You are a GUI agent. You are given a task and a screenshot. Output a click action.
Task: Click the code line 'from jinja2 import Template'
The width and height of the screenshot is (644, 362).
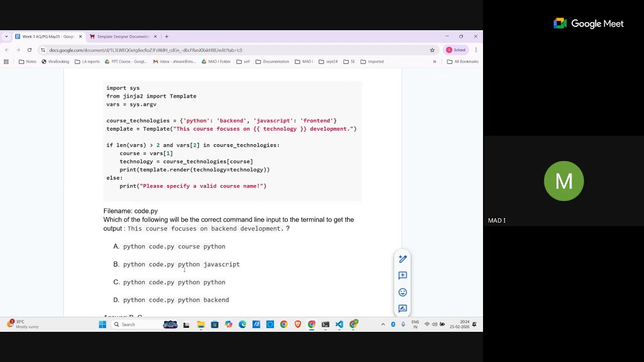tap(151, 96)
